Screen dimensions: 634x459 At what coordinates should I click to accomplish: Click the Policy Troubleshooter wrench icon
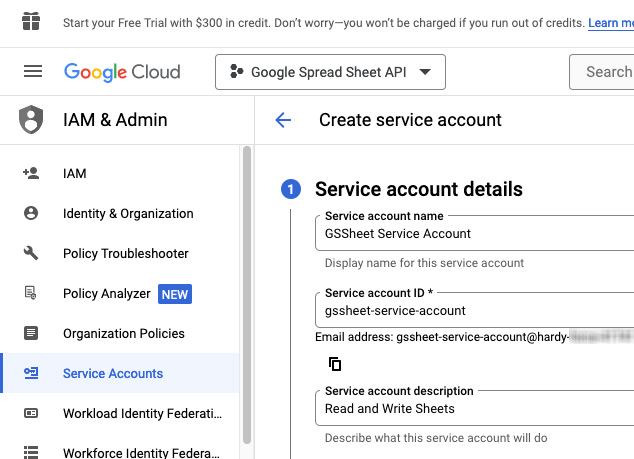coord(31,253)
